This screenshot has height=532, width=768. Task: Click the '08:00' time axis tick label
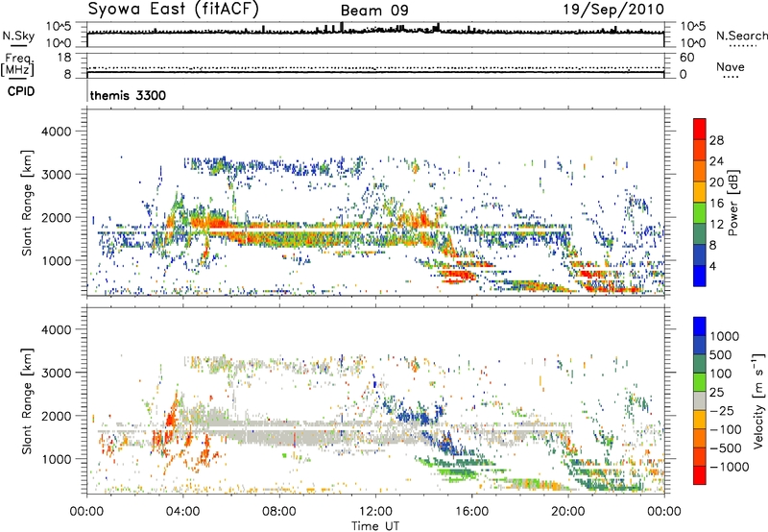279,512
